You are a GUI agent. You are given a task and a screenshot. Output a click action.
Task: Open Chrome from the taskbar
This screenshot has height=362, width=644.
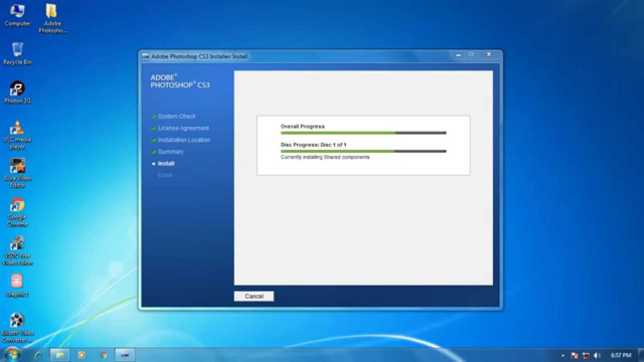[104, 355]
